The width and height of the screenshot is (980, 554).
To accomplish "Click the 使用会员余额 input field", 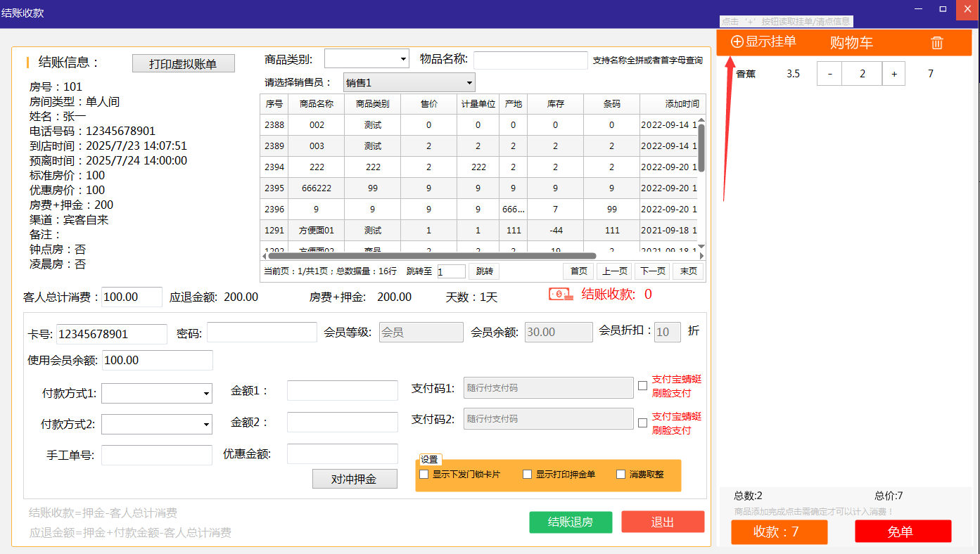I will (x=158, y=360).
